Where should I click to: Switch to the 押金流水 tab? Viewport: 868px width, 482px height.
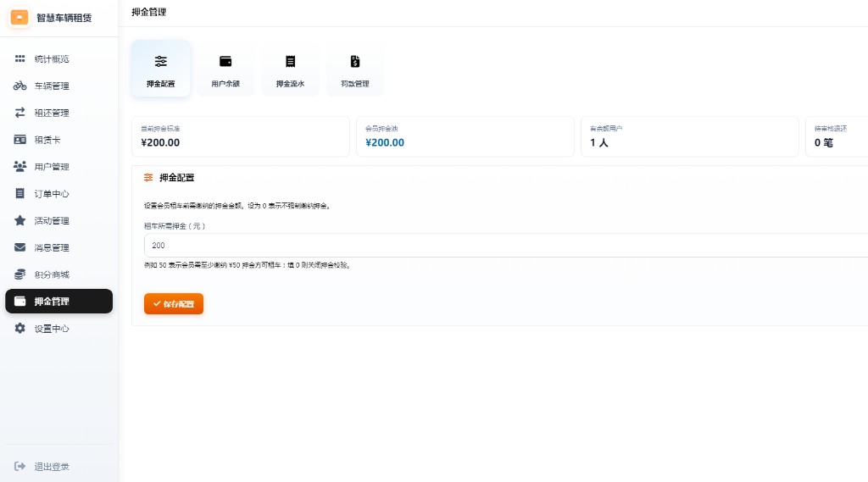coord(290,69)
